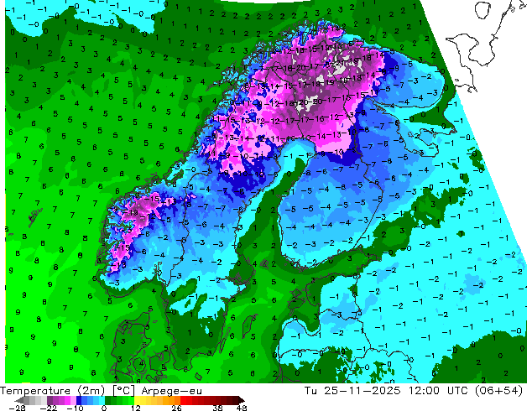Click the 12 label under the color scale

point(136,408)
